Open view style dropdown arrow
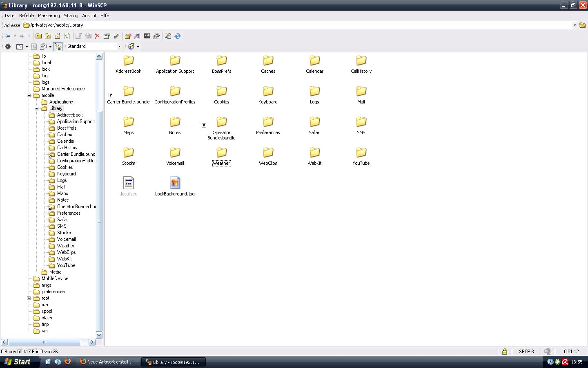 (x=27, y=47)
